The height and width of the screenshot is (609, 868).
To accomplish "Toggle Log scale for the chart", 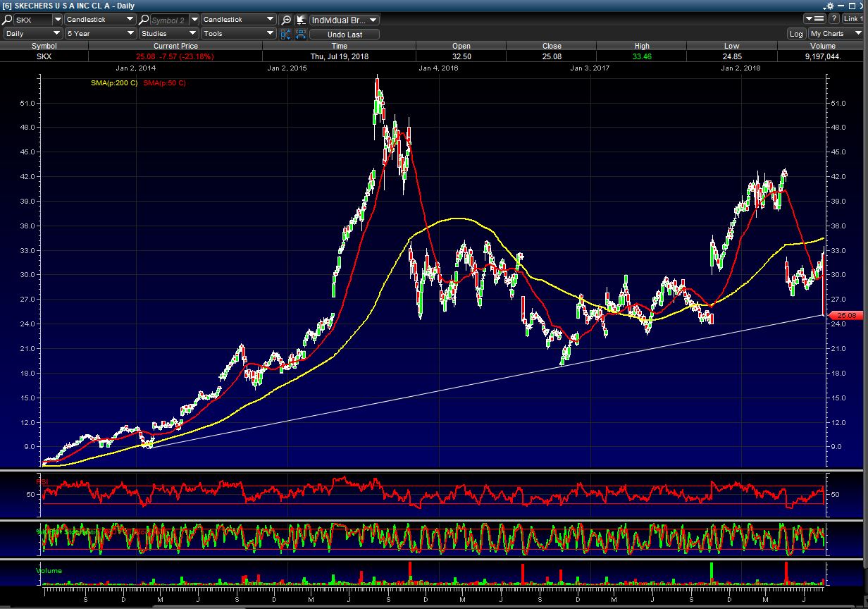I will pos(796,34).
